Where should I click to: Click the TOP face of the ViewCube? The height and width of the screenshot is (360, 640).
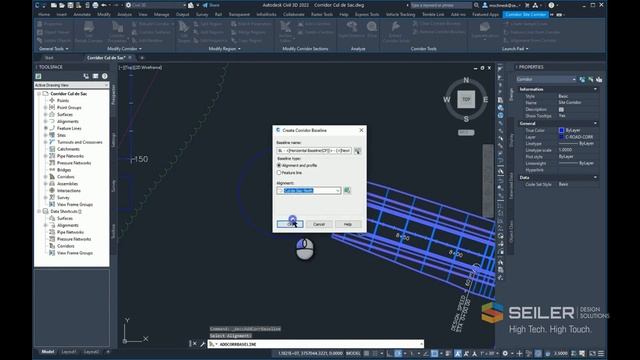coord(466,99)
